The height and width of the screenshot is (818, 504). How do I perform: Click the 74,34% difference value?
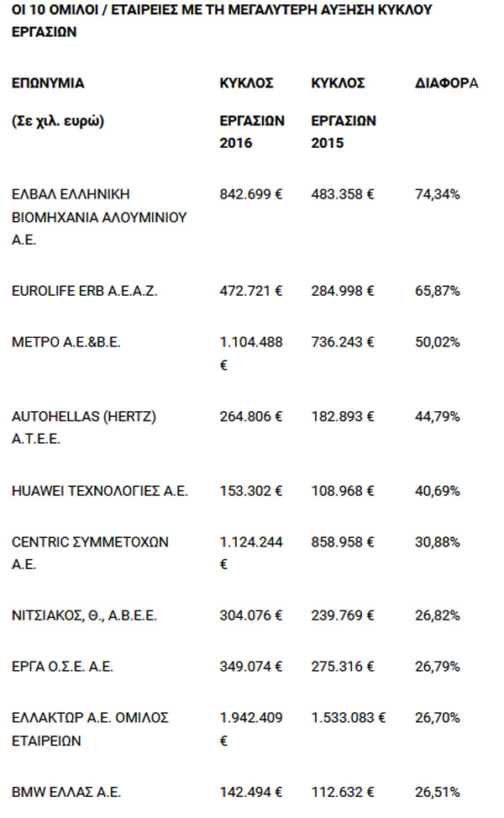438,194
